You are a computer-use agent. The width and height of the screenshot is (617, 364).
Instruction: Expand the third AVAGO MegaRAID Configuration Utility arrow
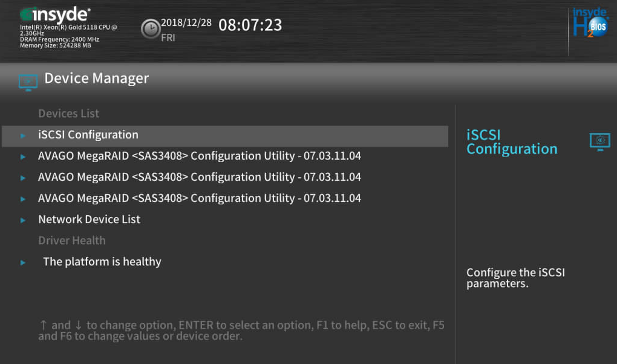coord(23,199)
